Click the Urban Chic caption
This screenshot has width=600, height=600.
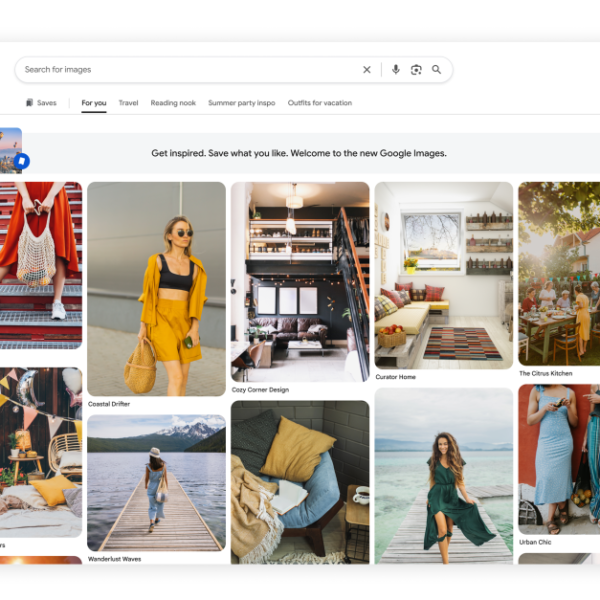[x=535, y=542]
